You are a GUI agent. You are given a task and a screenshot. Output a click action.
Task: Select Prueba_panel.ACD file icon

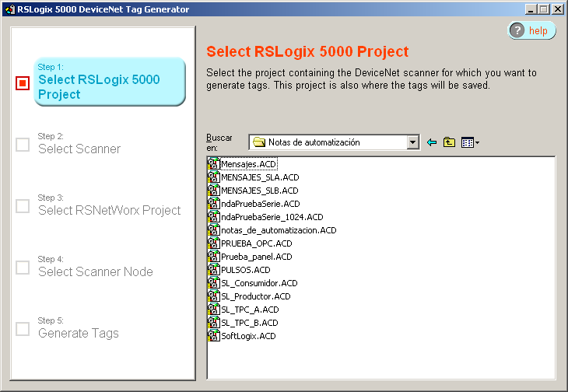[214, 257]
